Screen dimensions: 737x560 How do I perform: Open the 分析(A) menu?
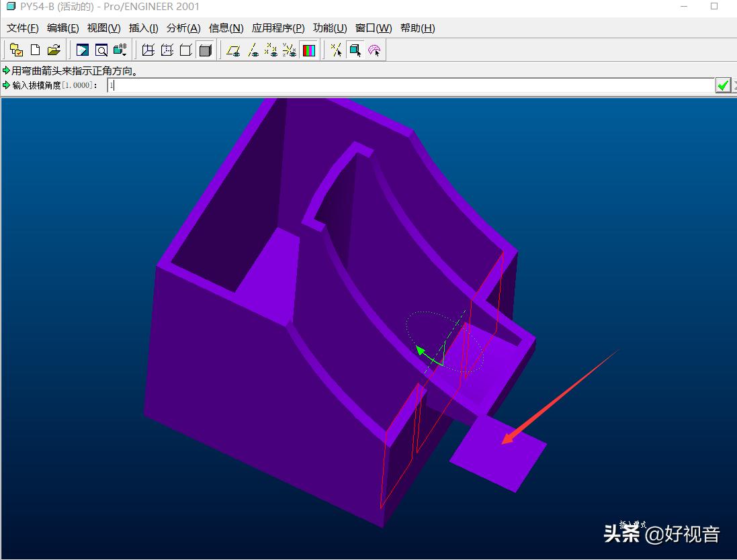[x=183, y=28]
